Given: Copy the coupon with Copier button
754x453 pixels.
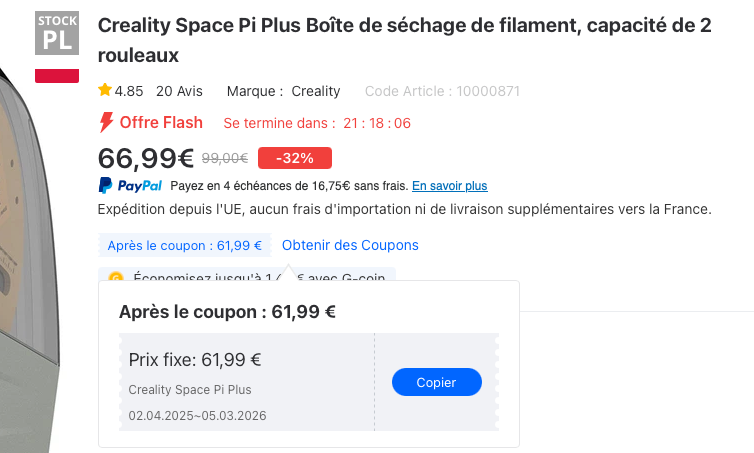Looking at the screenshot, I should (x=437, y=382).
